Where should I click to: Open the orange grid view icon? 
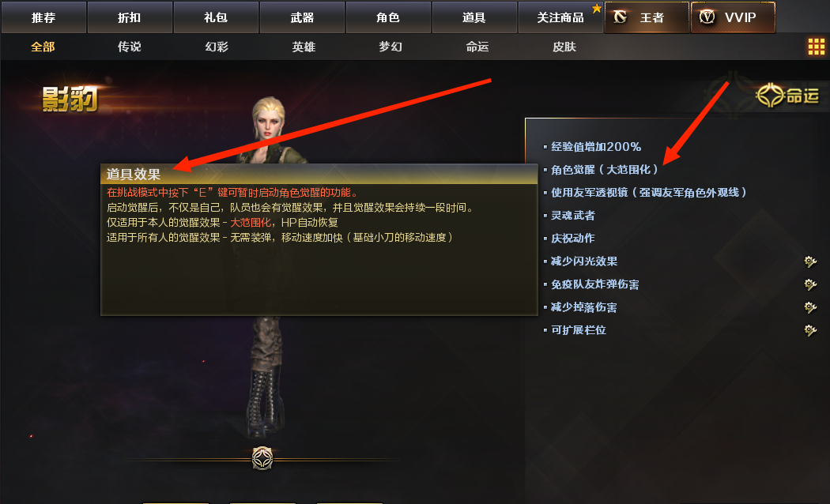point(816,47)
